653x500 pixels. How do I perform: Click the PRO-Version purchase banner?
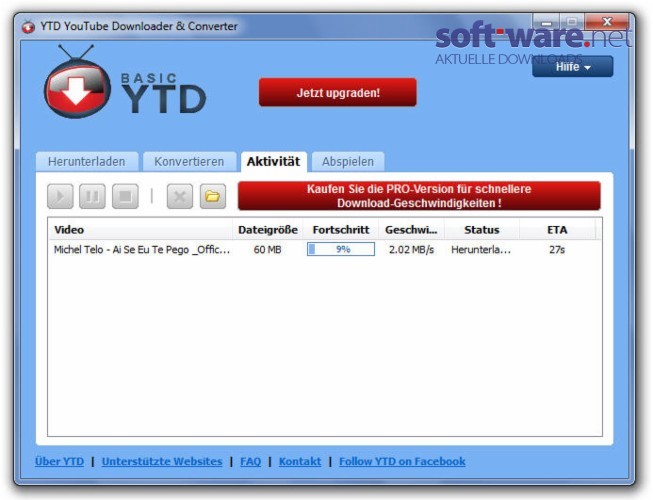(419, 196)
